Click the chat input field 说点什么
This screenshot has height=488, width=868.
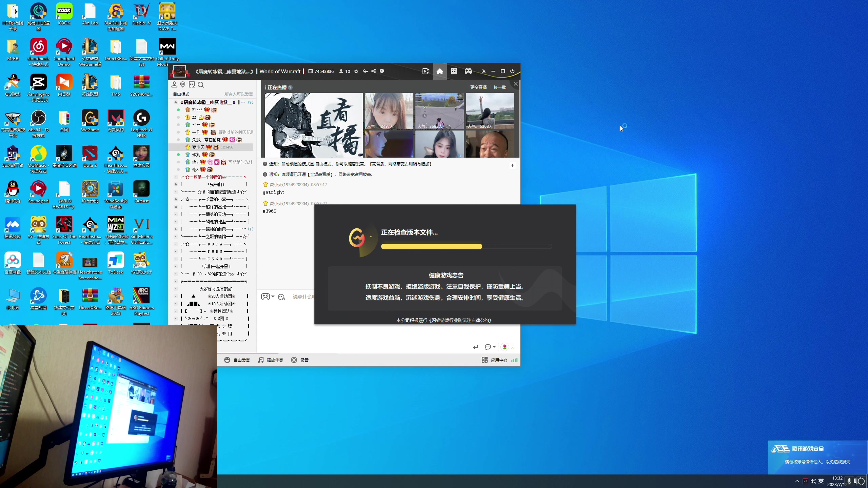tap(303, 297)
